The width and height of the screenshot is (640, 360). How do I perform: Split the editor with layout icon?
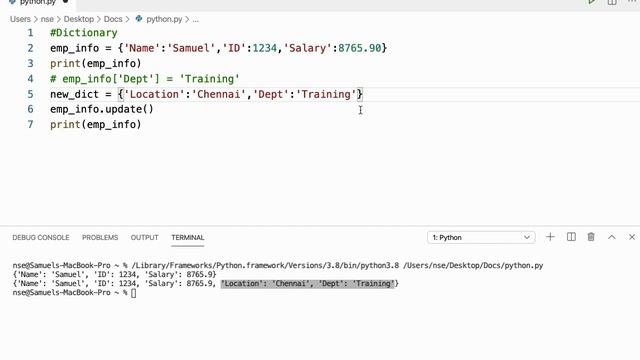coord(612,2)
